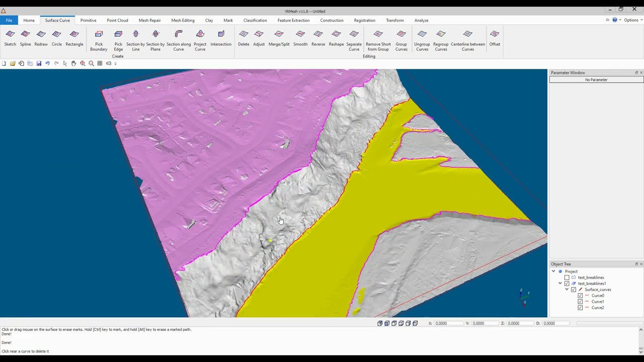This screenshot has width=644, height=362.
Task: Select the Rectangle curve tool
Action: pos(74,38)
